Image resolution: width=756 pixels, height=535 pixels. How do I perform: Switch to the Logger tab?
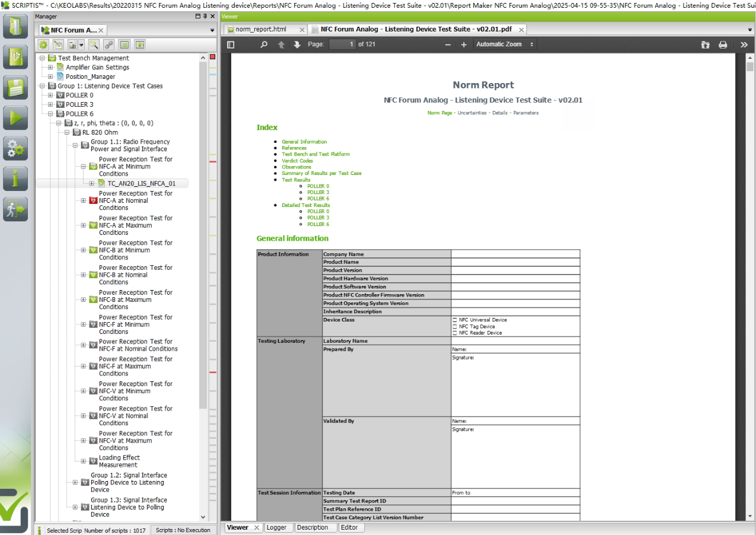pos(276,527)
